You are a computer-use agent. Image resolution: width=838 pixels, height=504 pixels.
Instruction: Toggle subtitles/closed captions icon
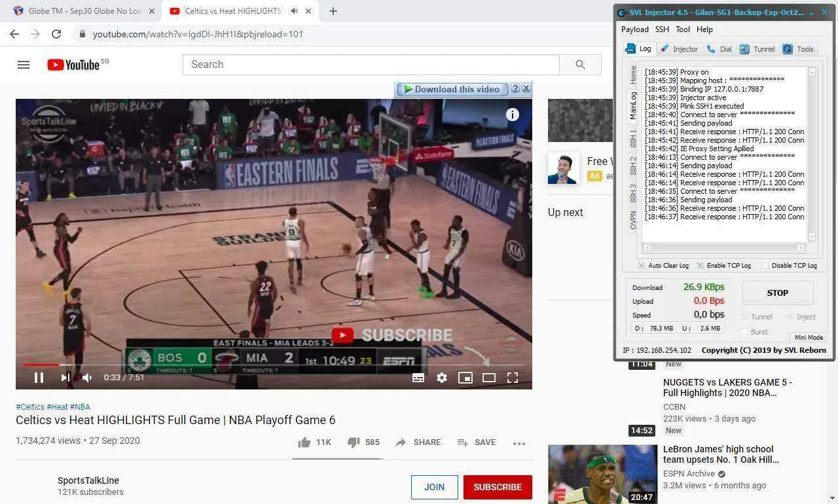click(x=418, y=378)
